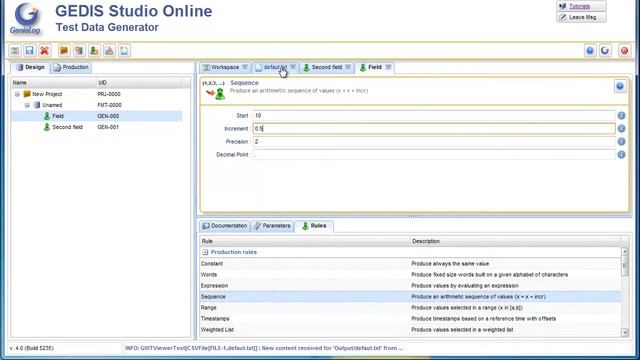Click the light-blue document icon in toolbar
640x360 pixels.
pyautogui.click(x=124, y=51)
